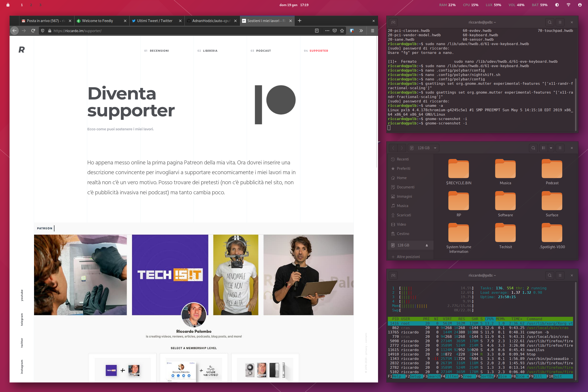The image size is (588, 392).
Task: Open the telegram sidebar link
Action: tap(22, 319)
